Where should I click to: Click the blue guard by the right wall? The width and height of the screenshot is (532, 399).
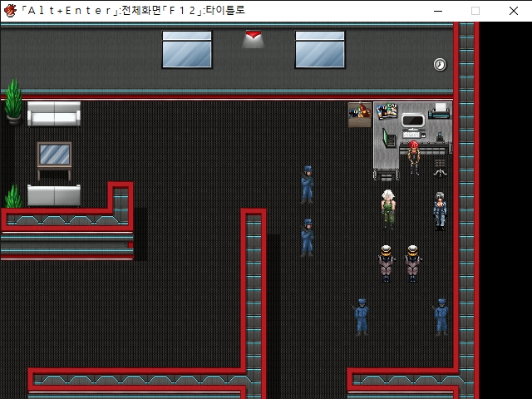[x=441, y=318]
